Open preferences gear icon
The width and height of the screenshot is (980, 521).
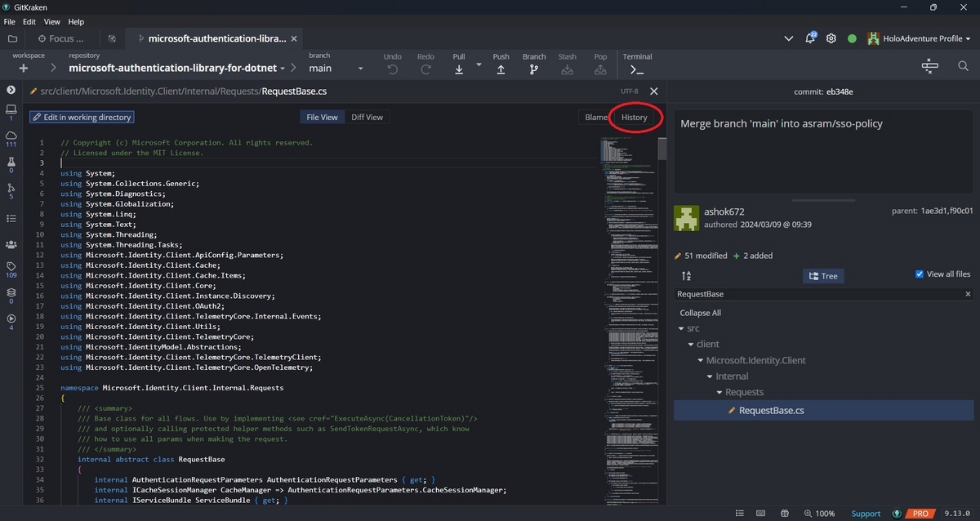click(x=831, y=38)
